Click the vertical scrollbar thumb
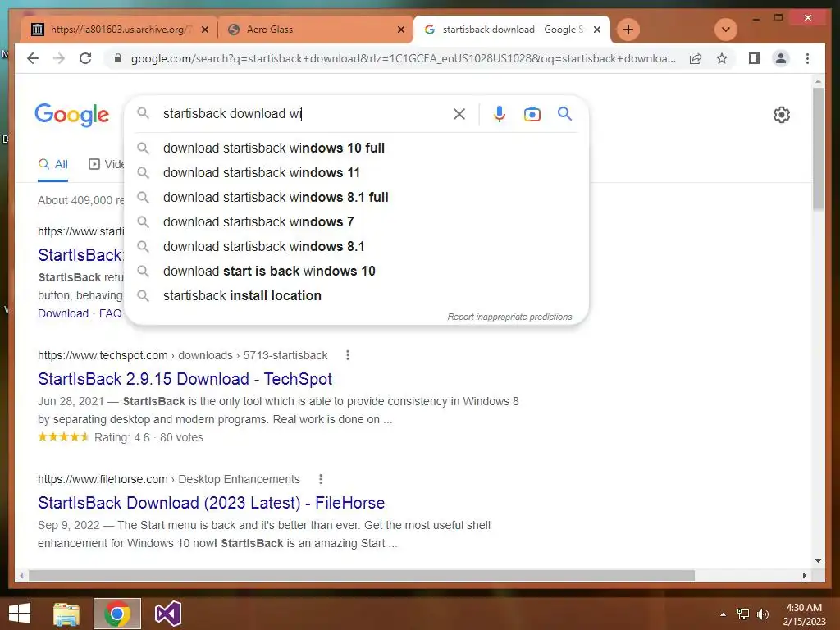840x630 pixels. tap(818, 149)
